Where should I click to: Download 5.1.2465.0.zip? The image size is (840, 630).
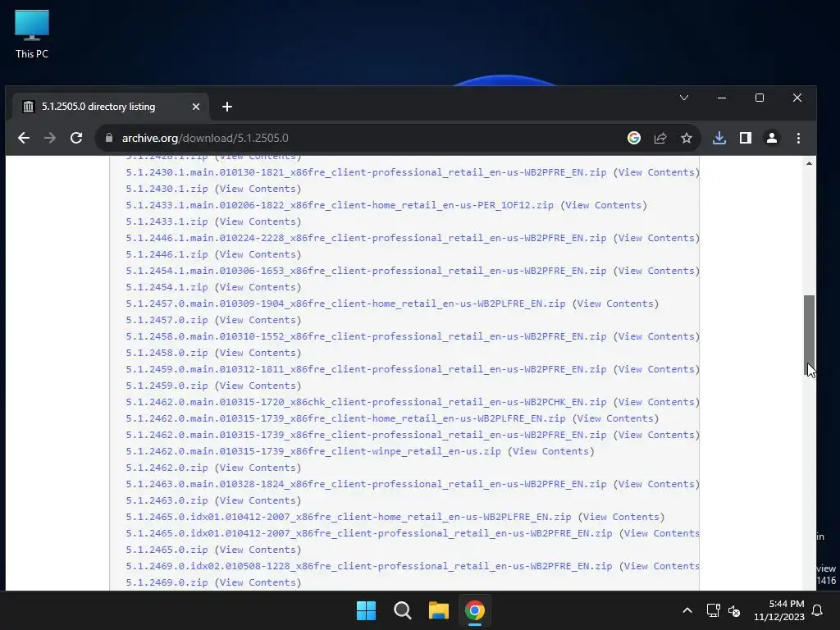167,550
